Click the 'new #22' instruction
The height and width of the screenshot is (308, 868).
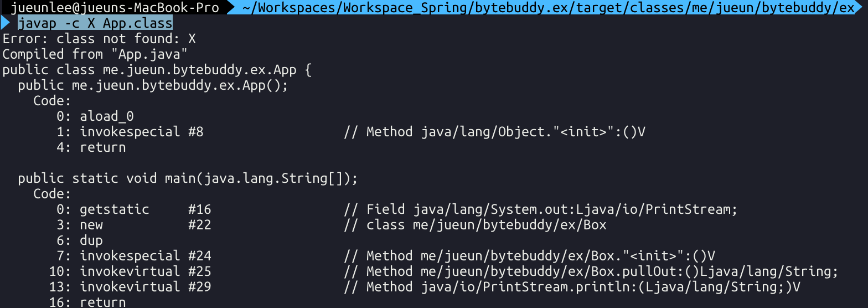pos(134,225)
